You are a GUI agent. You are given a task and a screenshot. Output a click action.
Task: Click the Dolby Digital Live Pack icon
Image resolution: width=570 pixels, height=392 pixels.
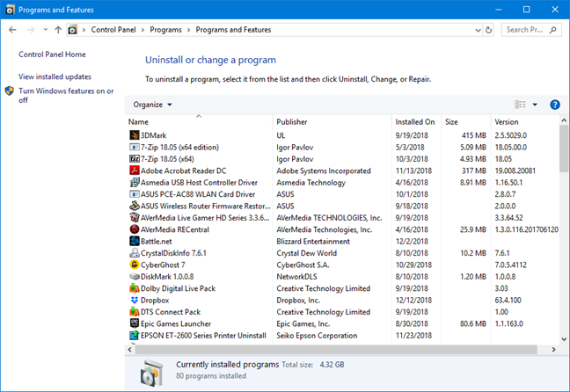[134, 288]
